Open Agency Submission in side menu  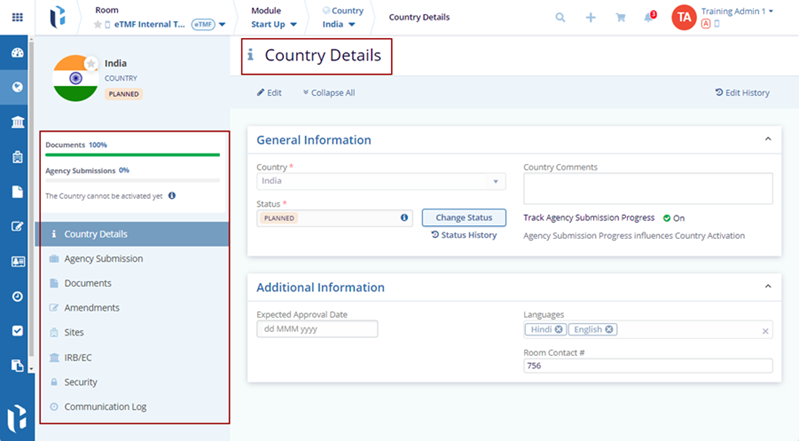pyautogui.click(x=103, y=258)
